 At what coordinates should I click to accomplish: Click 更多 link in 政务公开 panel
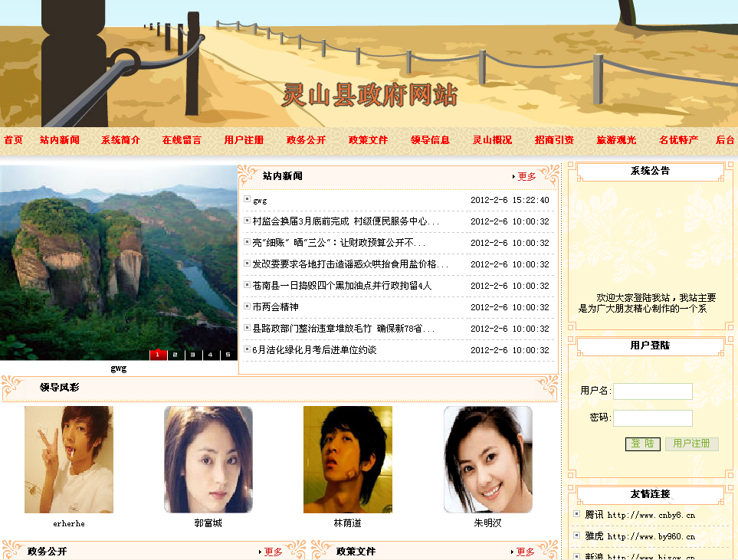pos(273,552)
